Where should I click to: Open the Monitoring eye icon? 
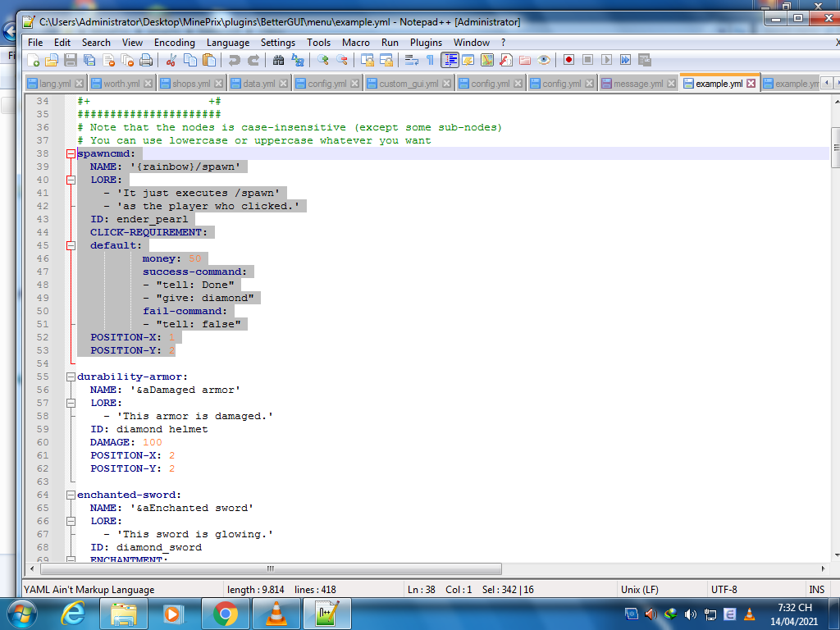coord(543,60)
